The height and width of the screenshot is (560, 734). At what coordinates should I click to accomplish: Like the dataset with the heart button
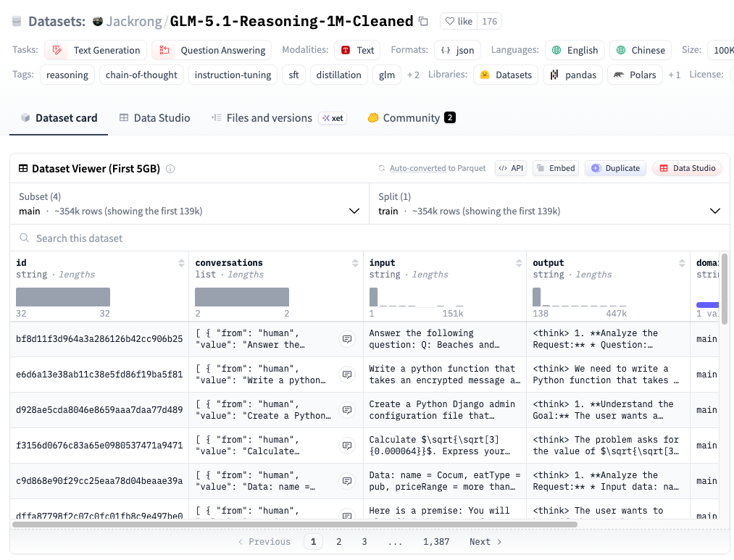[459, 21]
